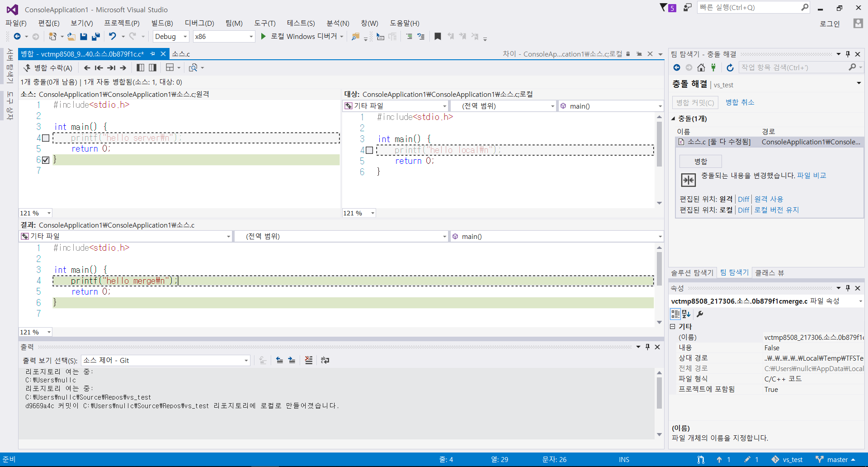868x467 pixels.
Task: Check the remote source line 4 checkbox
Action: [x=46, y=138]
